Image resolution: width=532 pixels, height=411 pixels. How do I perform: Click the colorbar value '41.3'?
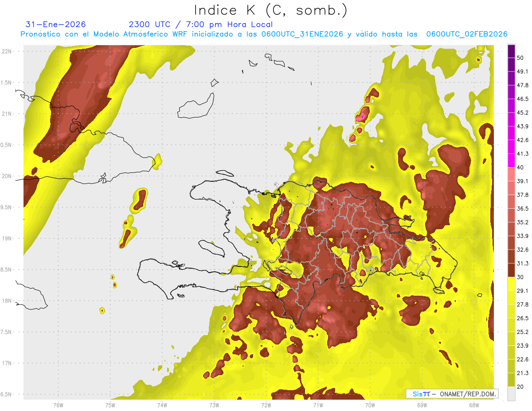[523, 154]
